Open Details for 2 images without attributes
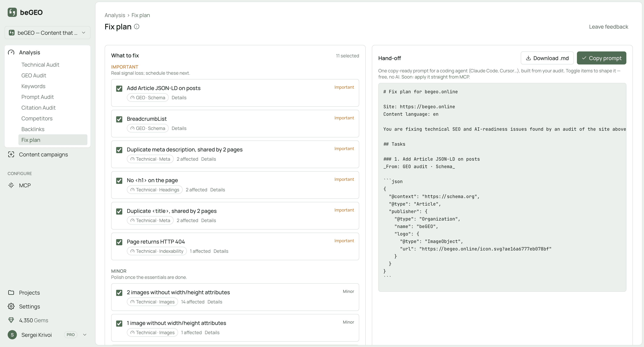 point(215,302)
